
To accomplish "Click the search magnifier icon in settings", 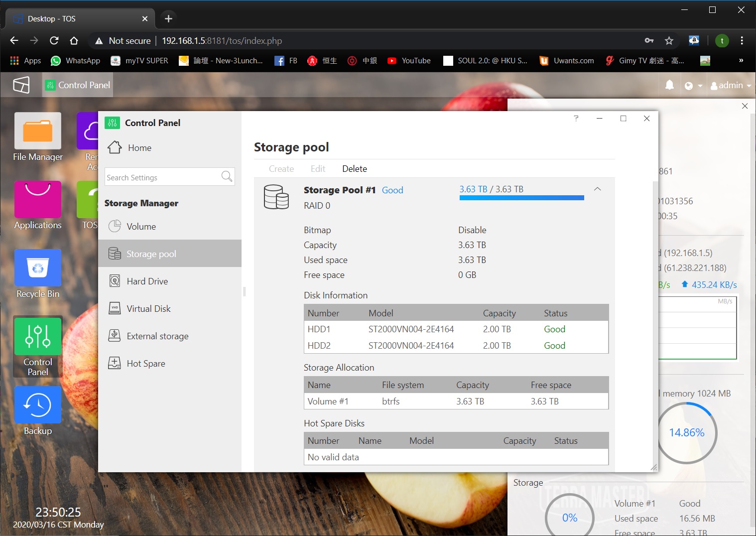I will tap(227, 177).
